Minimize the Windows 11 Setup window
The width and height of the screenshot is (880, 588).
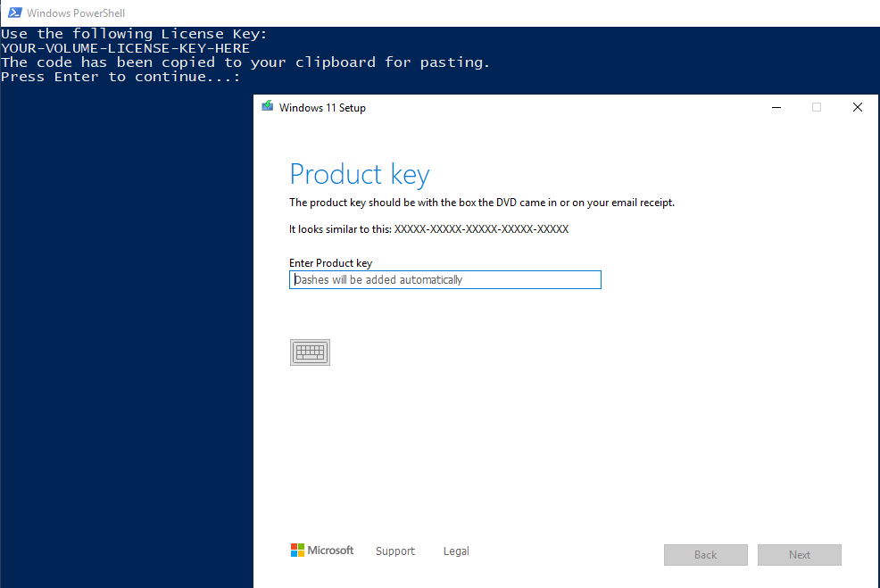tap(776, 107)
